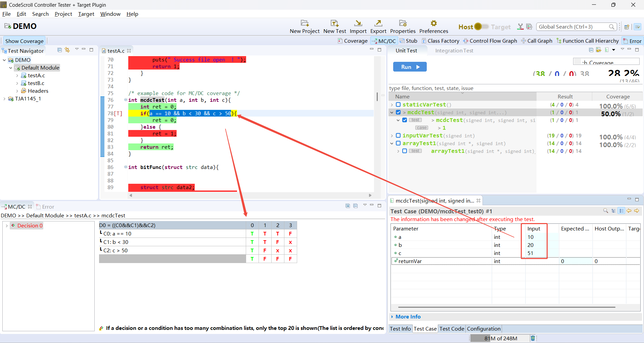Click the code editor horizontal scrollbar
The image size is (644, 343).
250,195
